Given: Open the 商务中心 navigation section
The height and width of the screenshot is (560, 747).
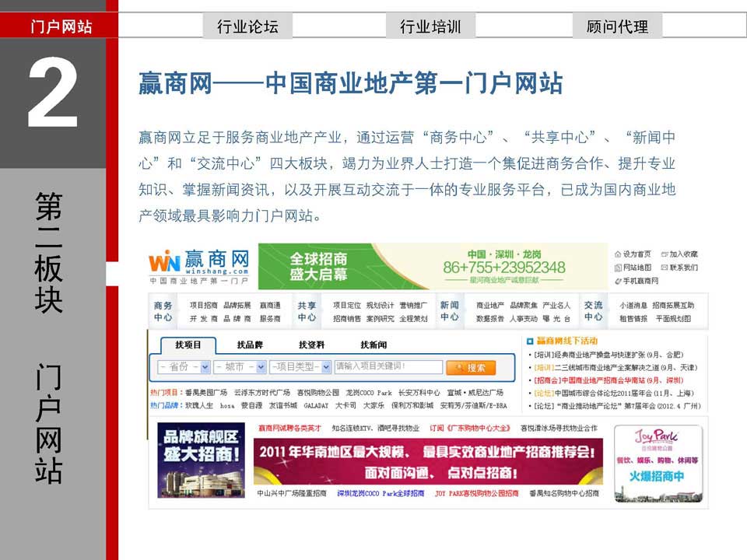Looking at the screenshot, I should (163, 311).
